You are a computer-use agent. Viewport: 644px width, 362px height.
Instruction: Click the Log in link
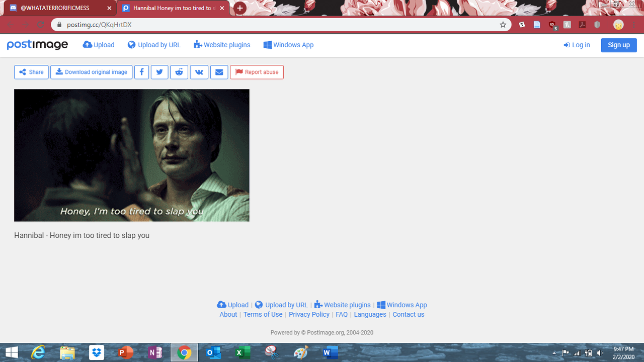[x=577, y=45]
